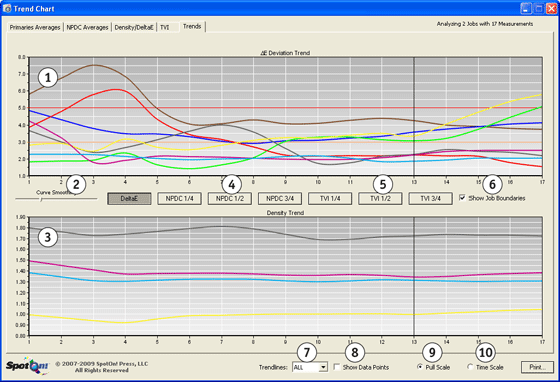Image resolution: width=560 pixels, height=382 pixels.
Task: Display the TVI 1/2 trend
Action: click(380, 198)
